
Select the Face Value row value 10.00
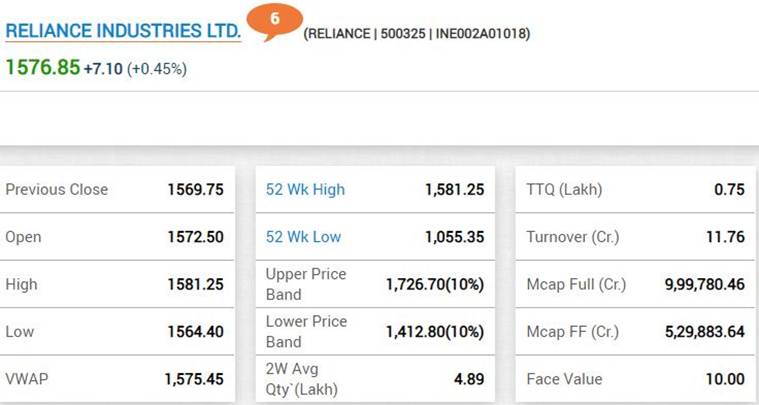tap(724, 379)
